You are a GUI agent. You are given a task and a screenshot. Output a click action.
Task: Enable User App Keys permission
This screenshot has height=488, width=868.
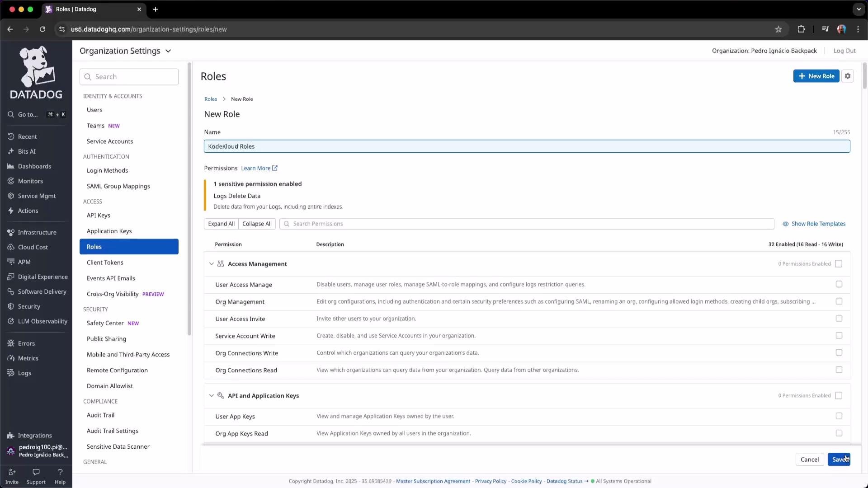coord(839,416)
